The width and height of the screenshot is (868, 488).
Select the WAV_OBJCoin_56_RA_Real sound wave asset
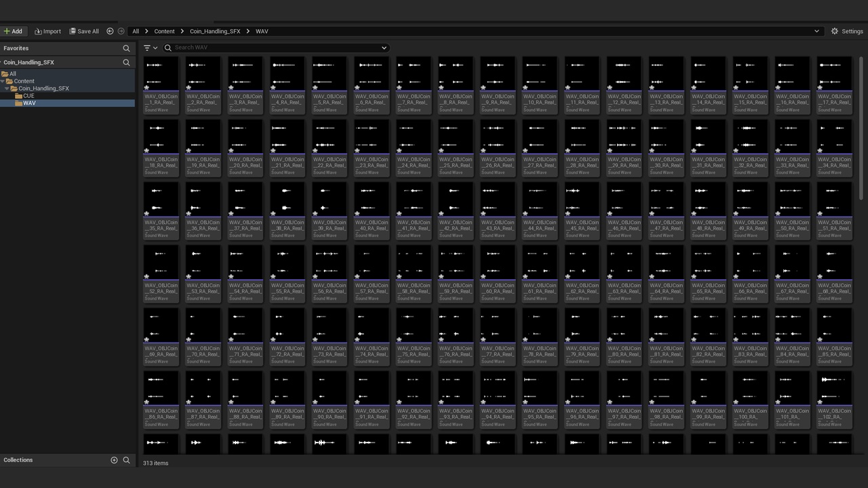point(330,274)
